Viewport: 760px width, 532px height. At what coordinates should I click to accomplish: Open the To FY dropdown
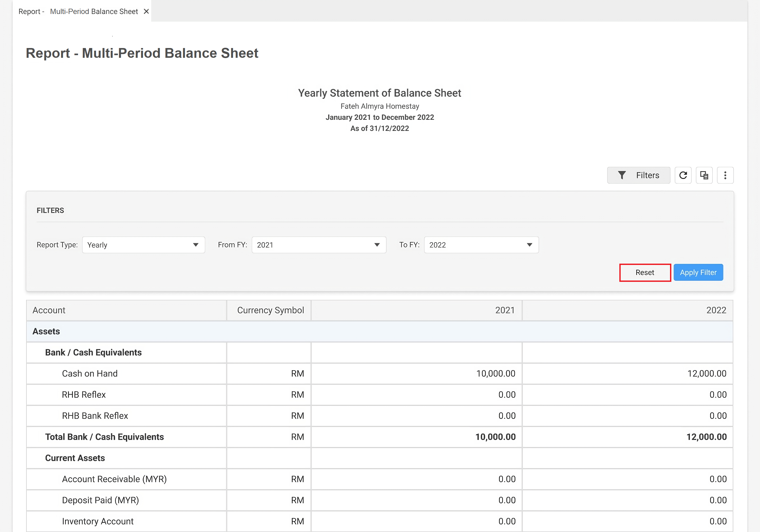[481, 245]
